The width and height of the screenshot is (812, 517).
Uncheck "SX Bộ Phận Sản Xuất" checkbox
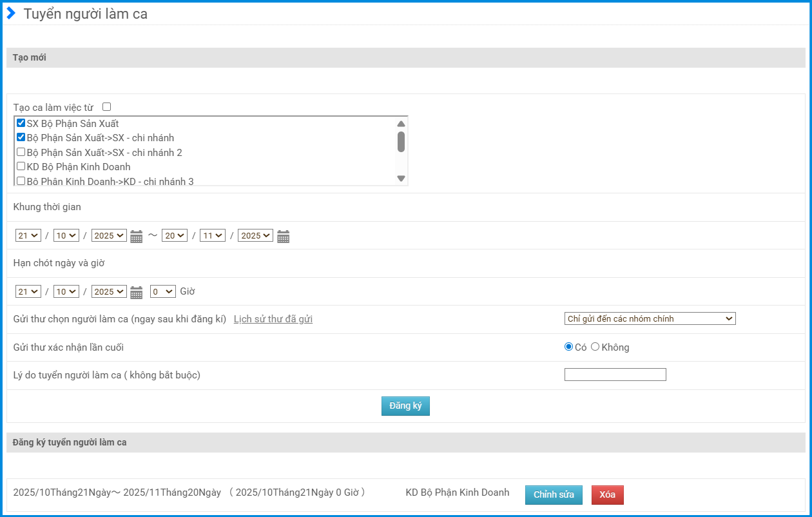click(21, 123)
